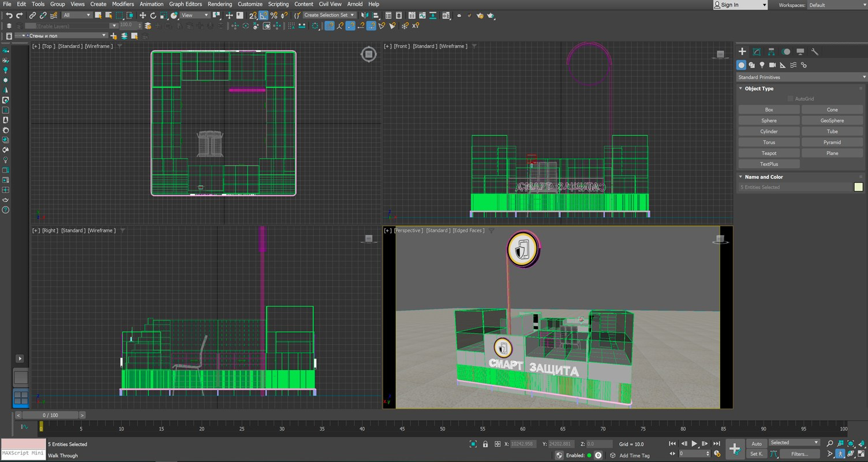
Task: Select the Move tool in main toolbar
Action: (143, 16)
